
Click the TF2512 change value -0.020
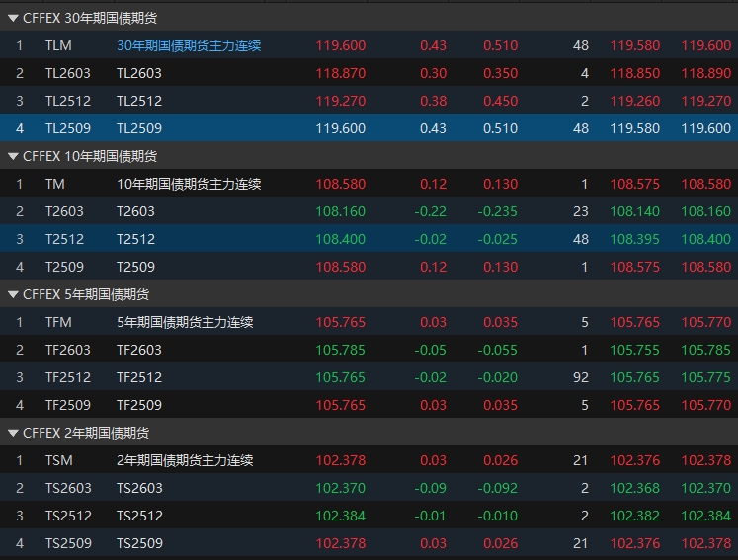point(498,377)
